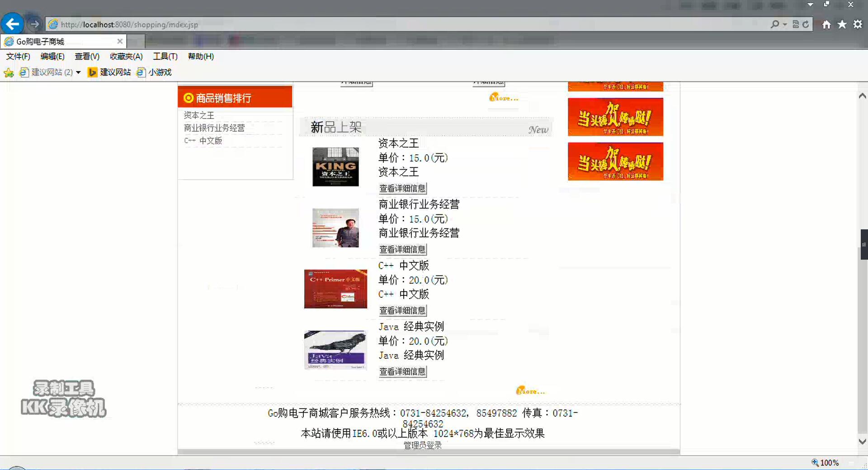Screen dimensions: 868x470
Task: Expand the 建议网站 (2) dropdown arrow
Action: [78, 72]
